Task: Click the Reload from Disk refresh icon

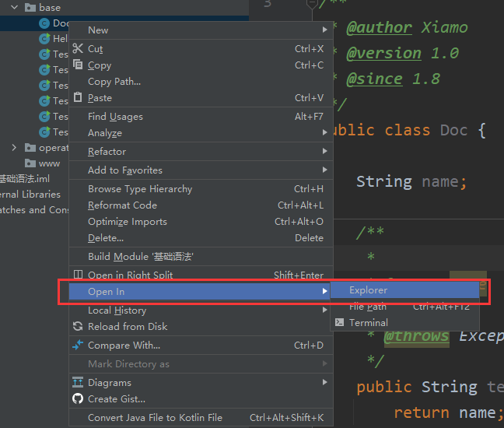Action: point(78,326)
